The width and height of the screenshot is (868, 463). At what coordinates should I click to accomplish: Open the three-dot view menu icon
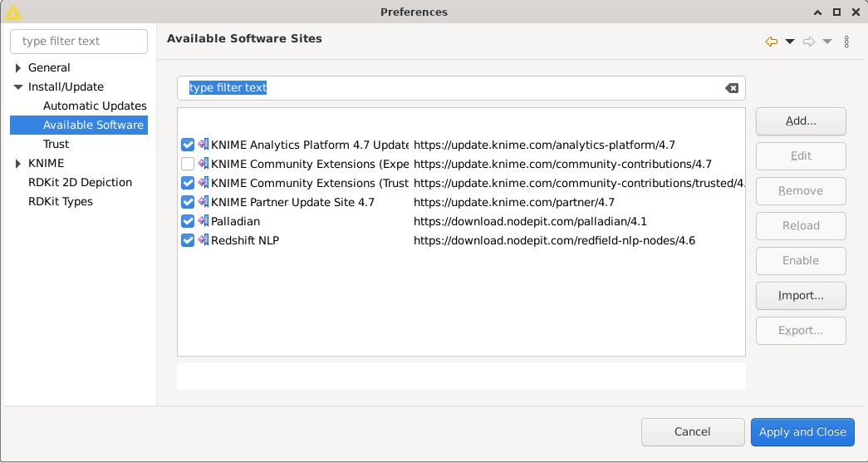pyautogui.click(x=846, y=42)
